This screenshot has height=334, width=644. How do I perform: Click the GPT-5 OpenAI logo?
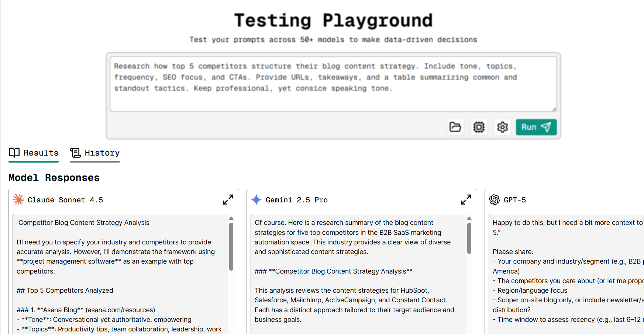[x=495, y=200]
